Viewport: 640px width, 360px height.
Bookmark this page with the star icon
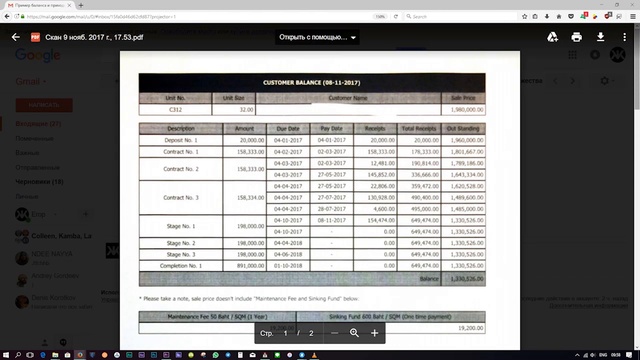click(x=524, y=16)
